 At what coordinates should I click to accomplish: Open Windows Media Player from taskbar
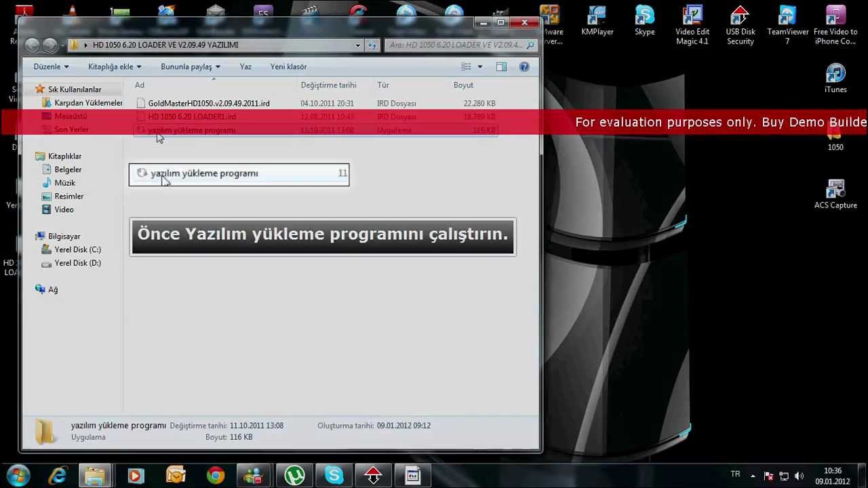tap(135, 476)
